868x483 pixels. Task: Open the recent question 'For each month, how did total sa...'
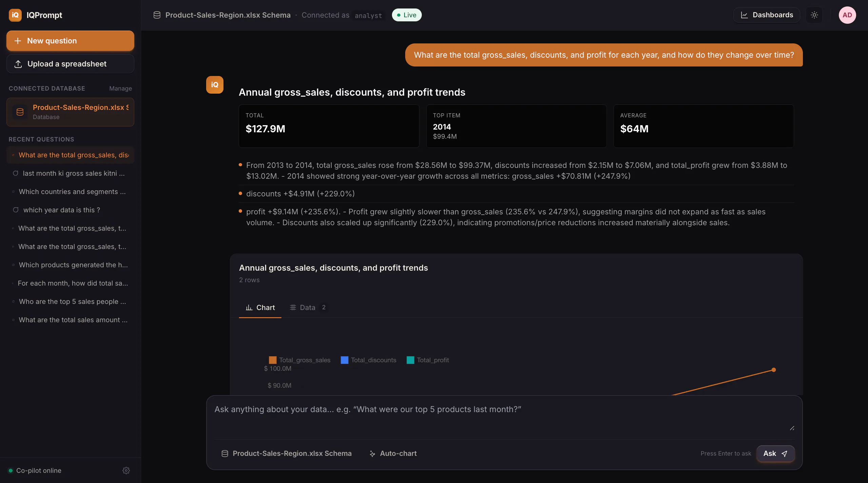[x=70, y=283]
